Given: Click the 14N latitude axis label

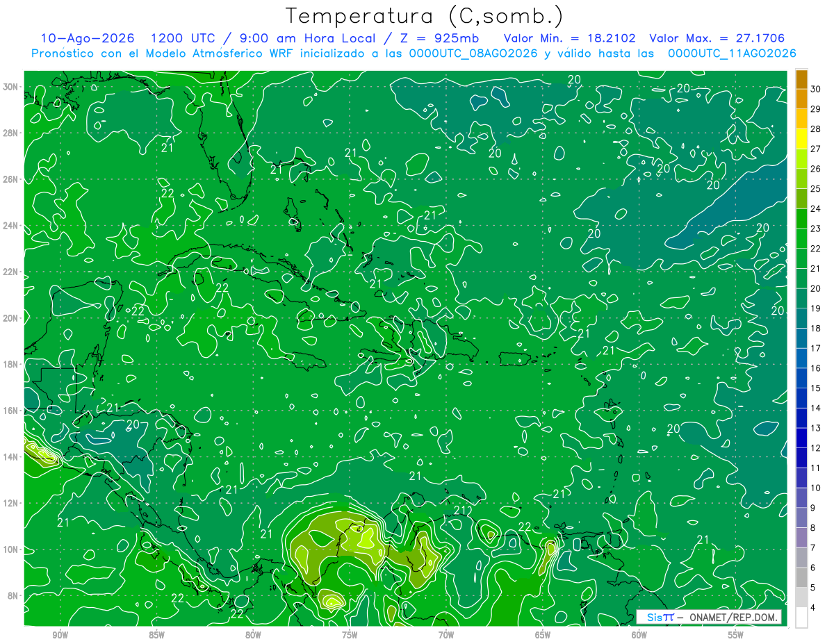Looking at the screenshot, I should [11, 457].
